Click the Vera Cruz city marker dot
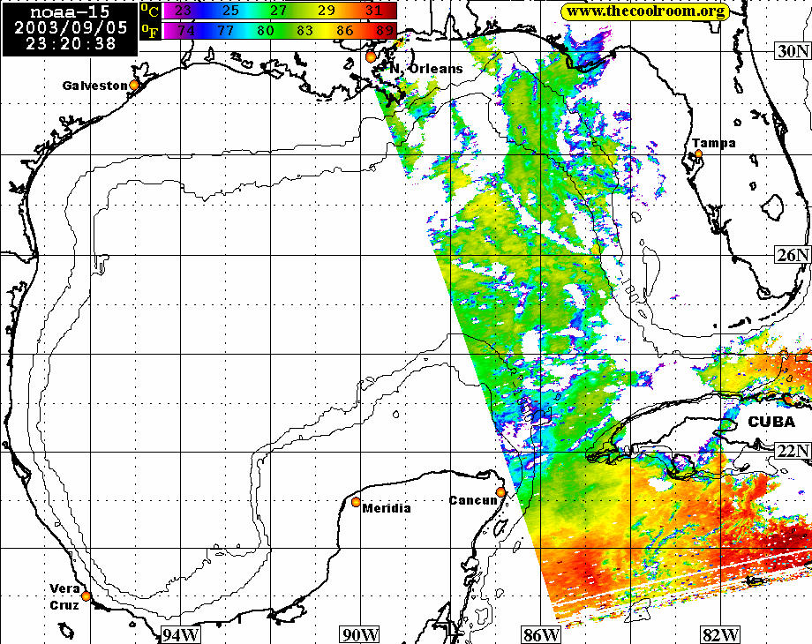 pyautogui.click(x=86, y=596)
